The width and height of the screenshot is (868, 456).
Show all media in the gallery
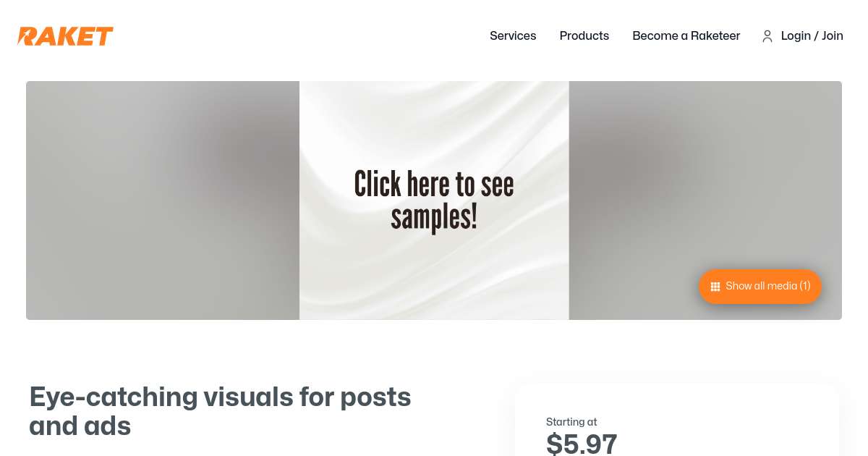click(x=760, y=287)
